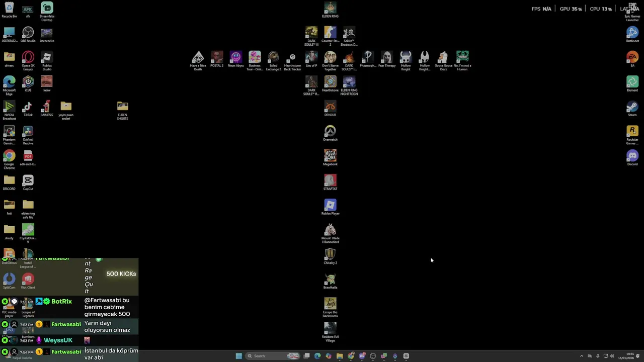
Task: Open the Discord desktop shortcut
Action: point(632,158)
